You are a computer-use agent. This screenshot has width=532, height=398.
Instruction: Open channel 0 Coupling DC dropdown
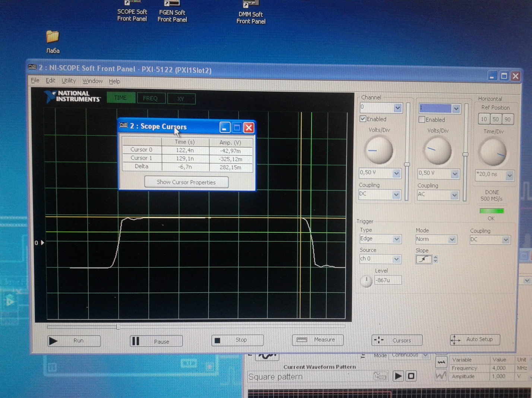pos(396,194)
